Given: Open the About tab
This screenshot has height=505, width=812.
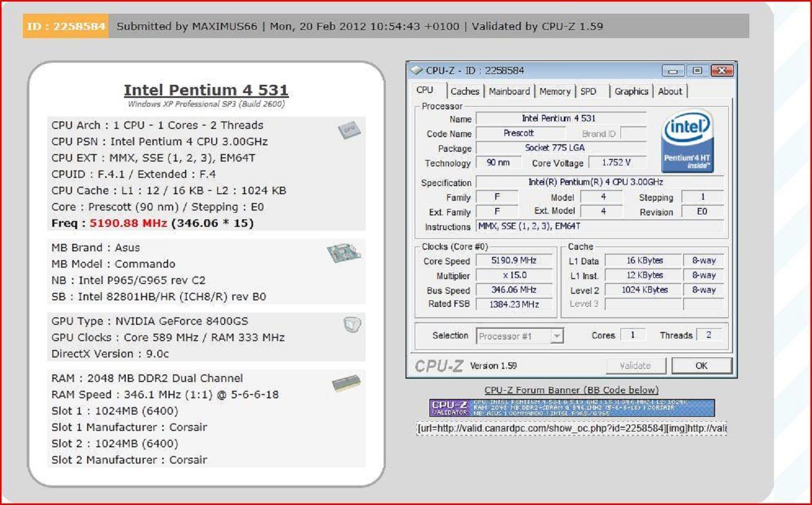Looking at the screenshot, I should [670, 91].
